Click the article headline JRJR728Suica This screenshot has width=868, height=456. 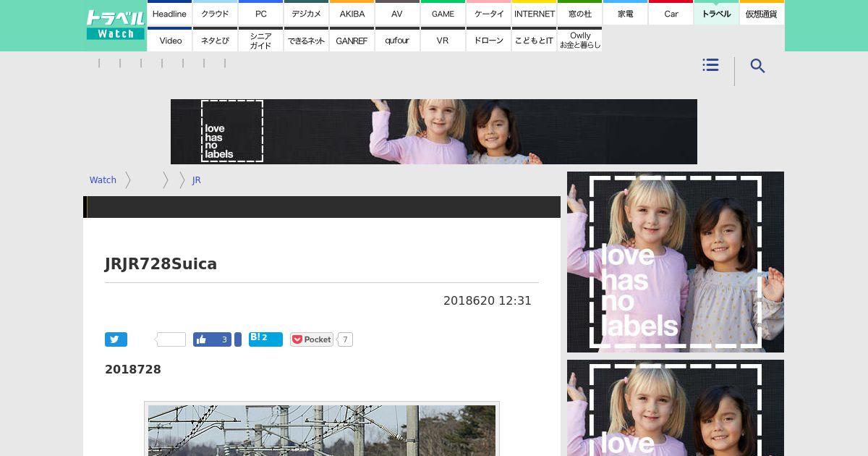tap(161, 264)
